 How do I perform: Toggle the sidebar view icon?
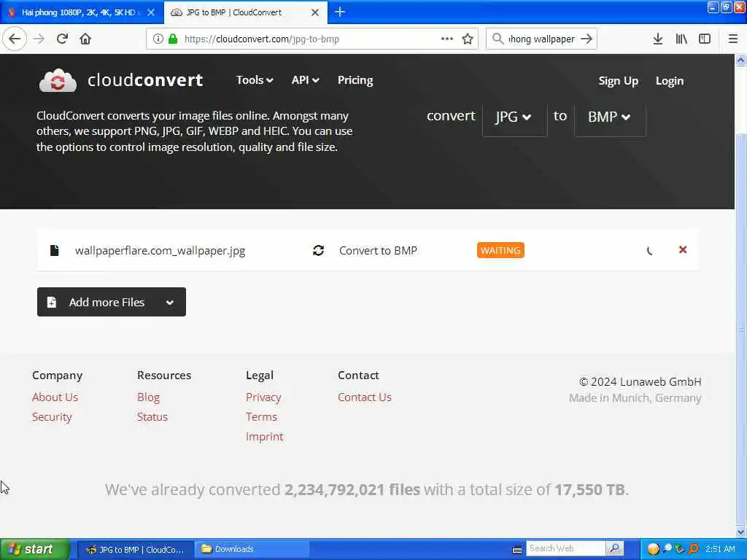point(705,39)
